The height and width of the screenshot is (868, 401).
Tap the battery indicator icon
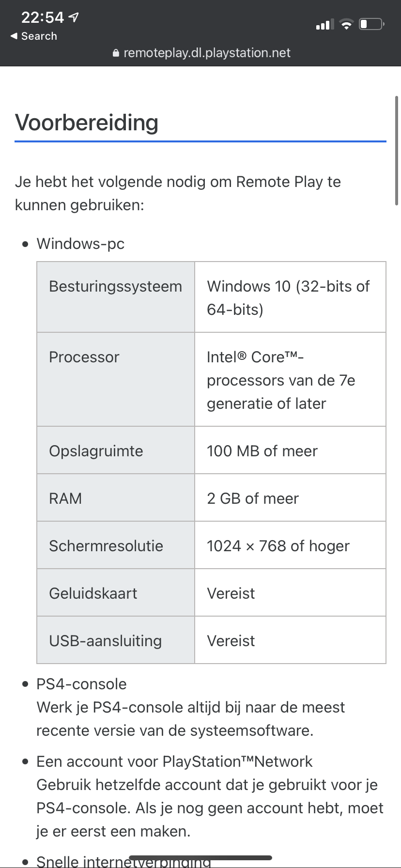pos(371,24)
